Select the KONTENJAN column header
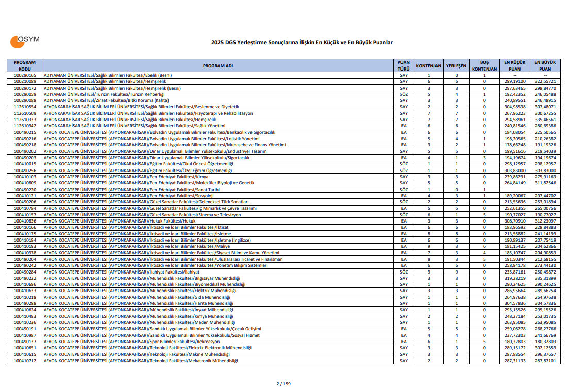 (x=428, y=66)
